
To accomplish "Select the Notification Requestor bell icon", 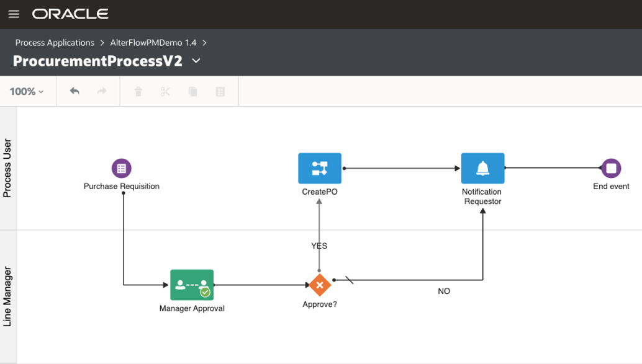I will pyautogui.click(x=482, y=167).
